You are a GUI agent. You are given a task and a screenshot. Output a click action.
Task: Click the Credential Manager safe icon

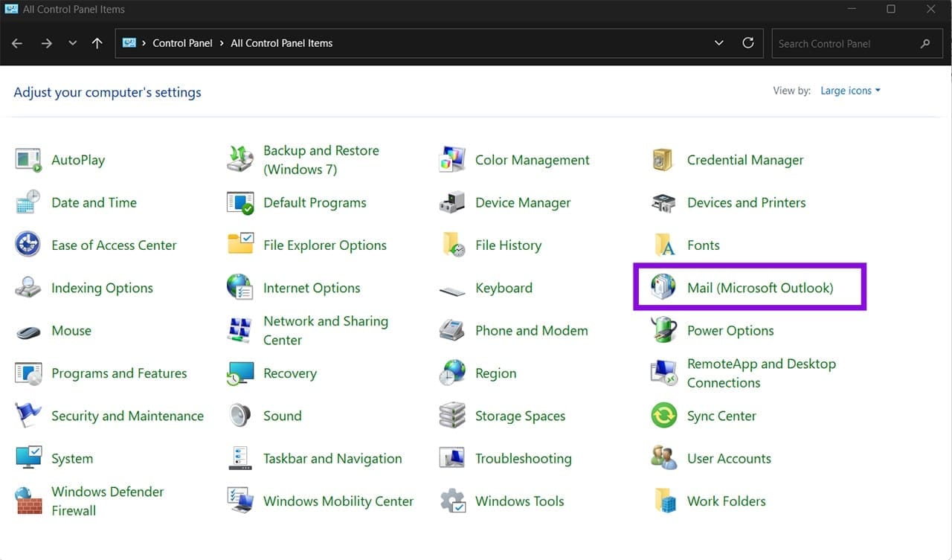tap(663, 160)
